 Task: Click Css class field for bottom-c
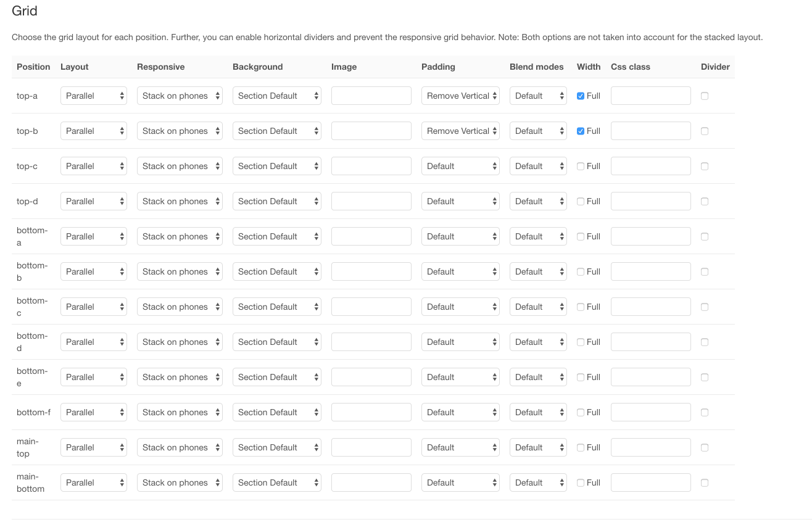coord(651,307)
